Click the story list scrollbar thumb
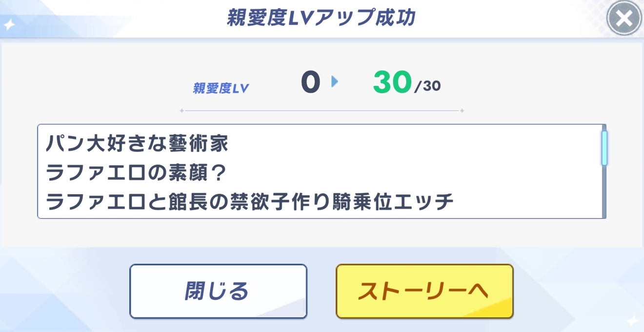This screenshot has width=644, height=332. 604,148
